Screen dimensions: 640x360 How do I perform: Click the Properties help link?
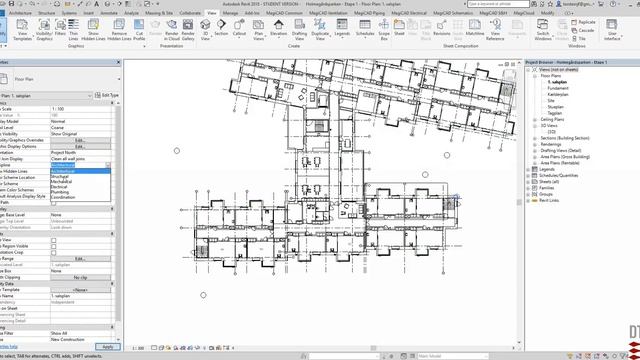click(9, 347)
